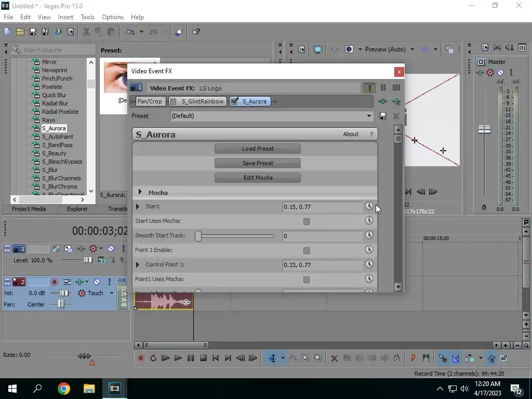532x399 pixels.
Task: Create a new project from the toolbar
Action: click(7, 32)
